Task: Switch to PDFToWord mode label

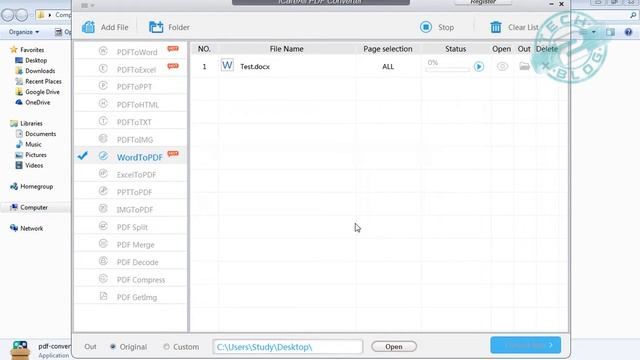Action: click(x=137, y=52)
